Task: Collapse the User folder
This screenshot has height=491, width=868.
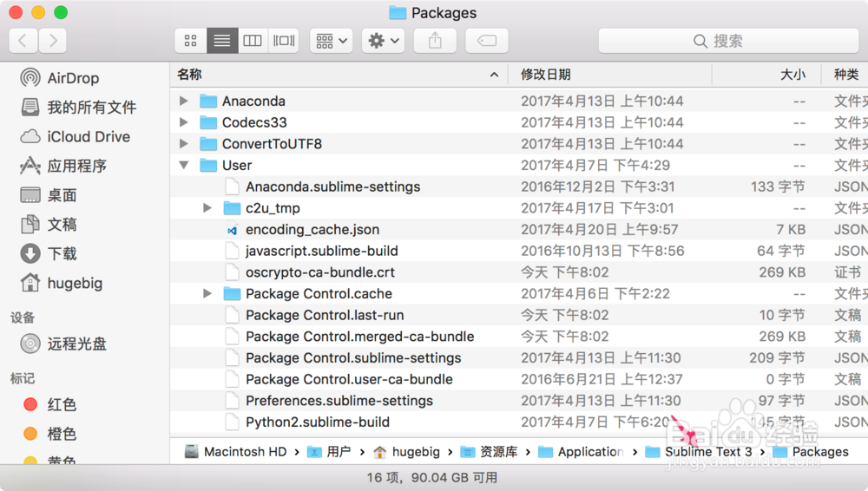Action: tap(184, 165)
